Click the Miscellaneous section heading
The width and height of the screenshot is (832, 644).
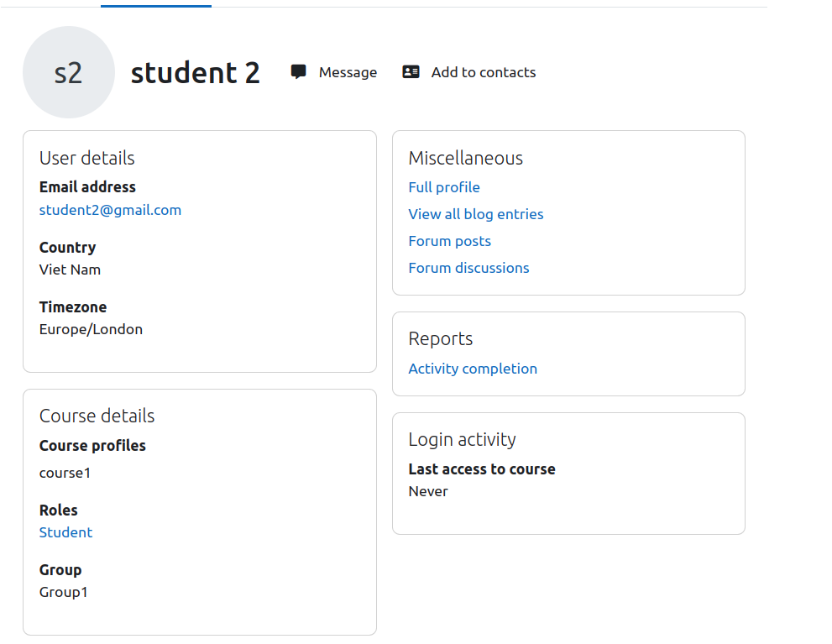(466, 158)
